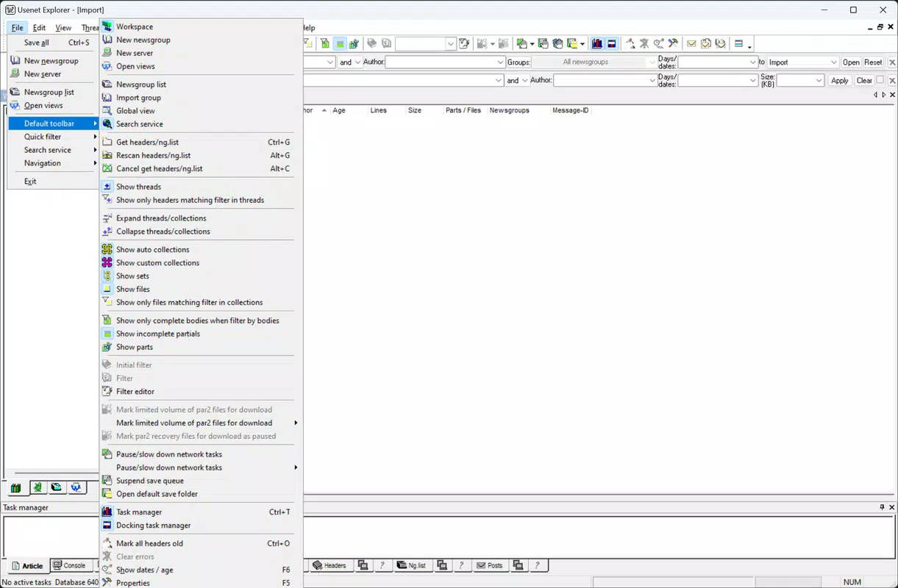Switch to the Posts tab
Image resolution: width=898 pixels, height=588 pixels.
click(x=490, y=566)
